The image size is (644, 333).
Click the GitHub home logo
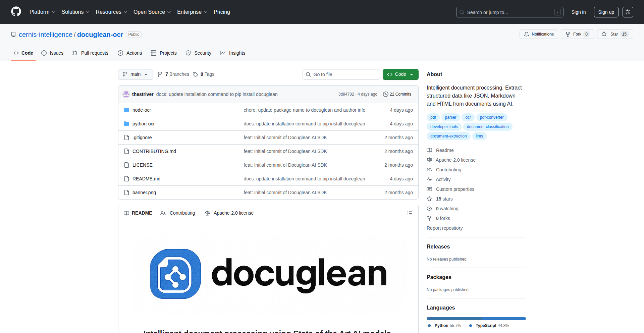(15, 12)
